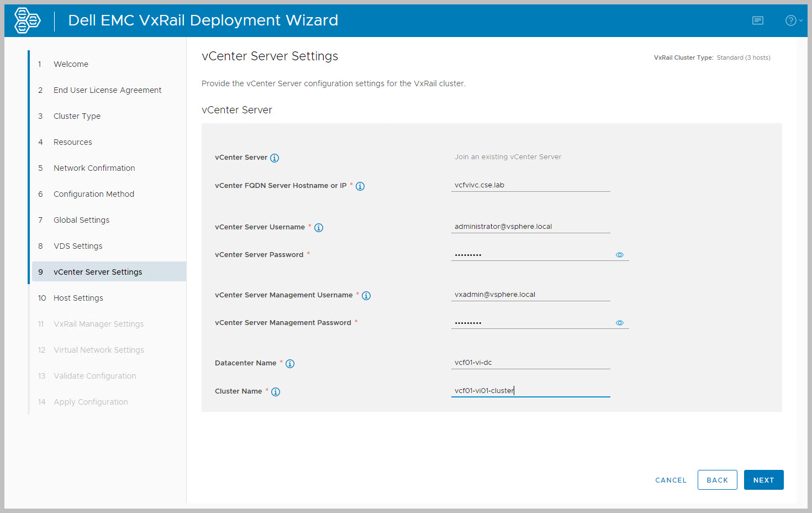812x513 pixels.
Task: Open the Host Settings step
Action: tap(78, 298)
